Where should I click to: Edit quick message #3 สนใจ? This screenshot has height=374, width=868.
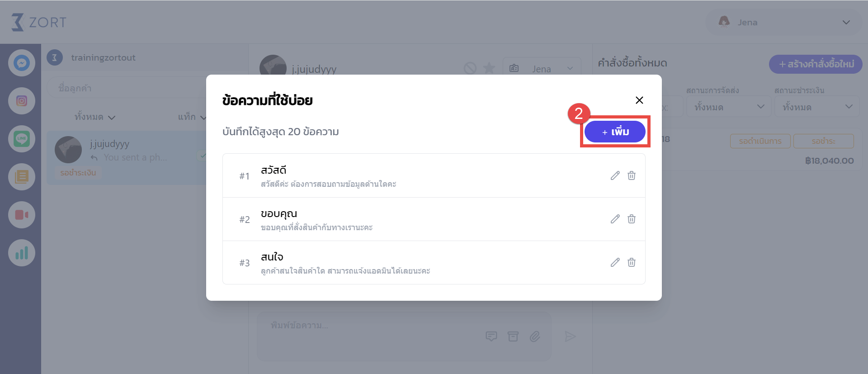click(615, 262)
